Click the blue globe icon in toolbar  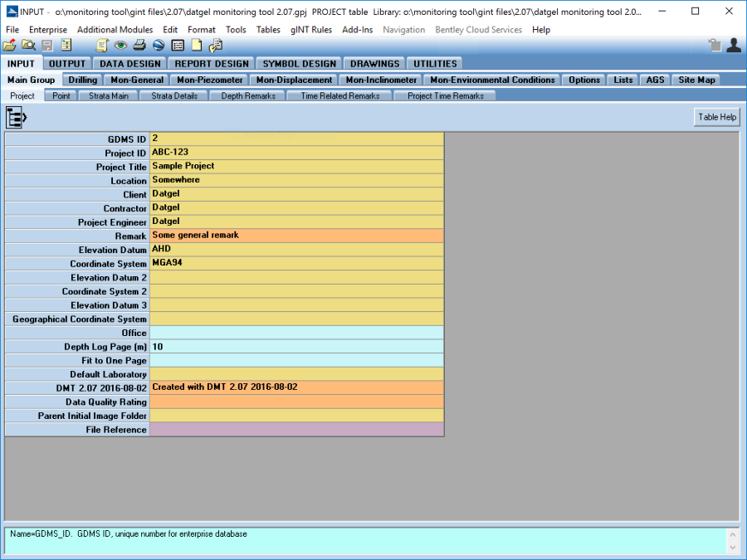click(158, 46)
